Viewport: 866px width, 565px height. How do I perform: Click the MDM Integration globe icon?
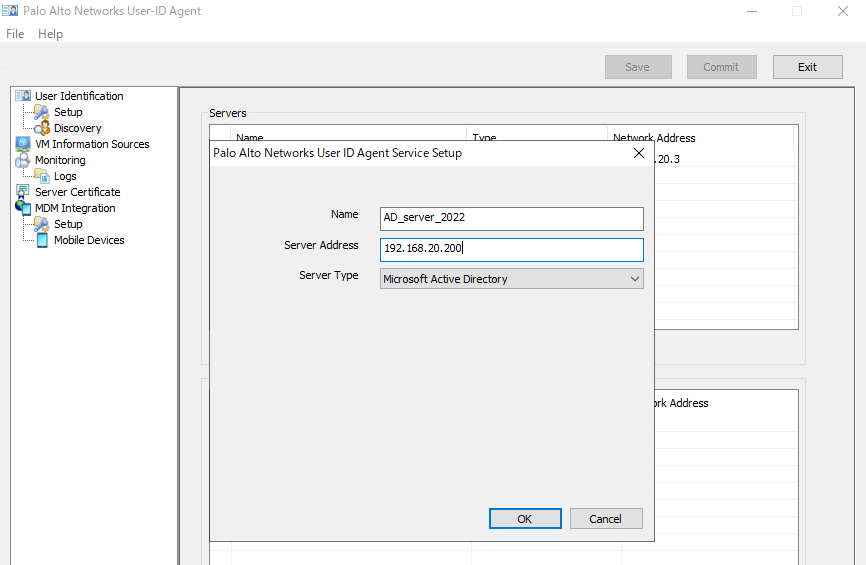(23, 208)
